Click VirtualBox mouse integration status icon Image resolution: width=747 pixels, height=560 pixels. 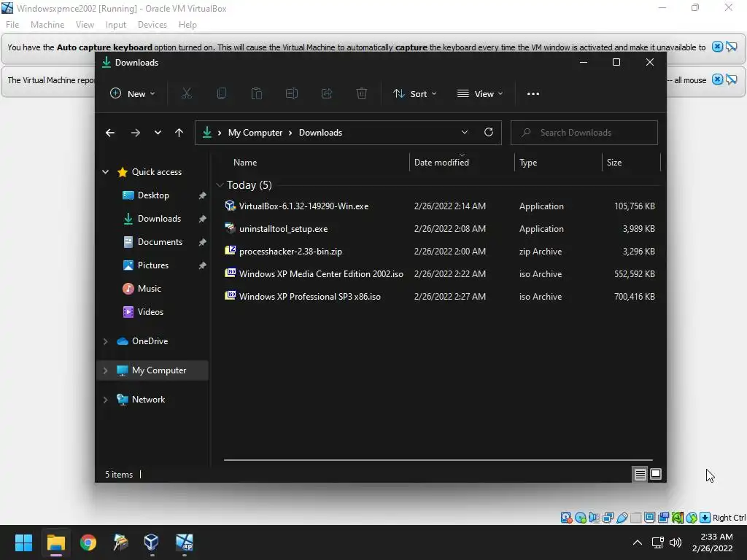(x=692, y=518)
